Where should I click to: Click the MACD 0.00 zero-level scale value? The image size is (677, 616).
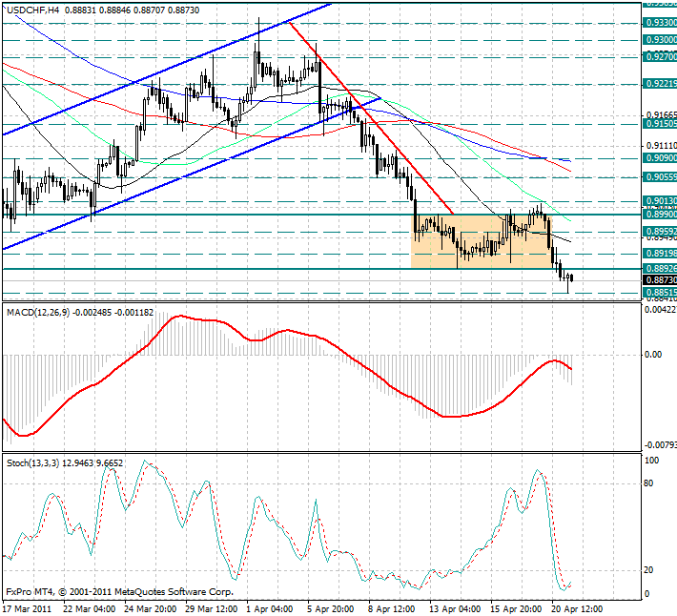click(x=653, y=355)
